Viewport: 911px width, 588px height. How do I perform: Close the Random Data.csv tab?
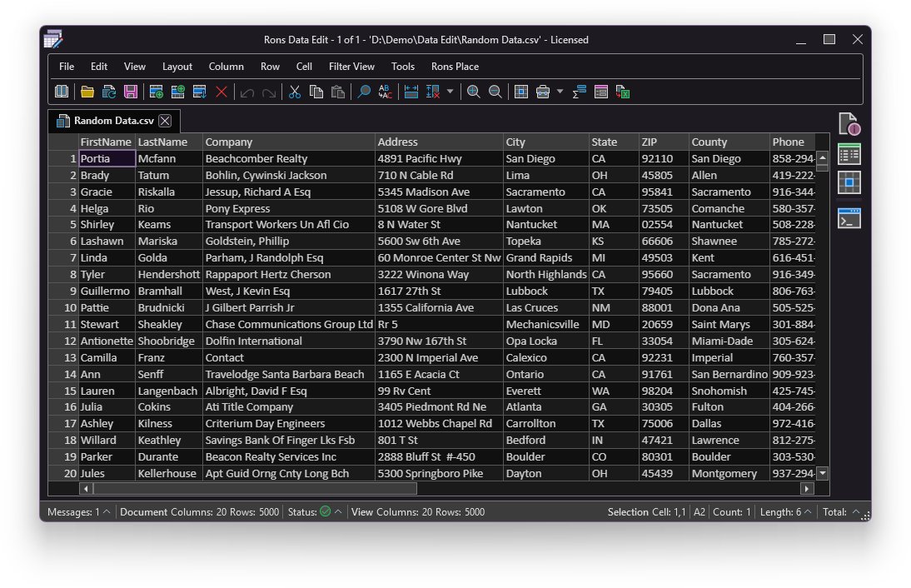pos(165,121)
